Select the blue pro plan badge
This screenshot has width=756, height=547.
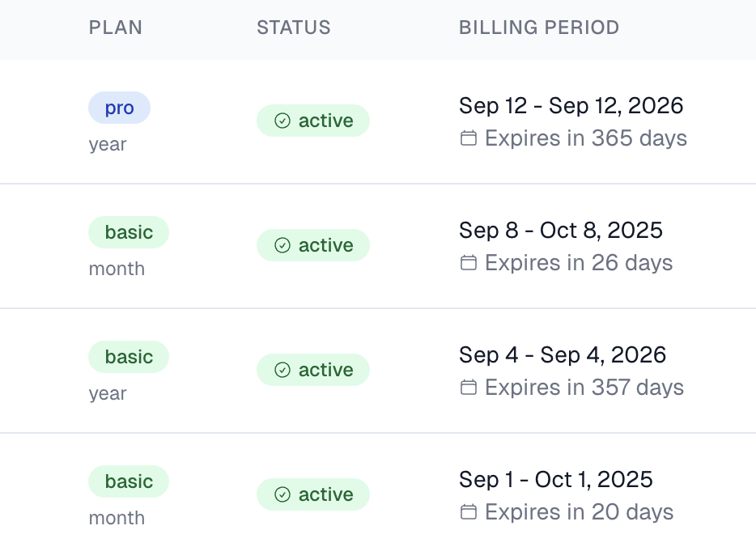point(119,108)
